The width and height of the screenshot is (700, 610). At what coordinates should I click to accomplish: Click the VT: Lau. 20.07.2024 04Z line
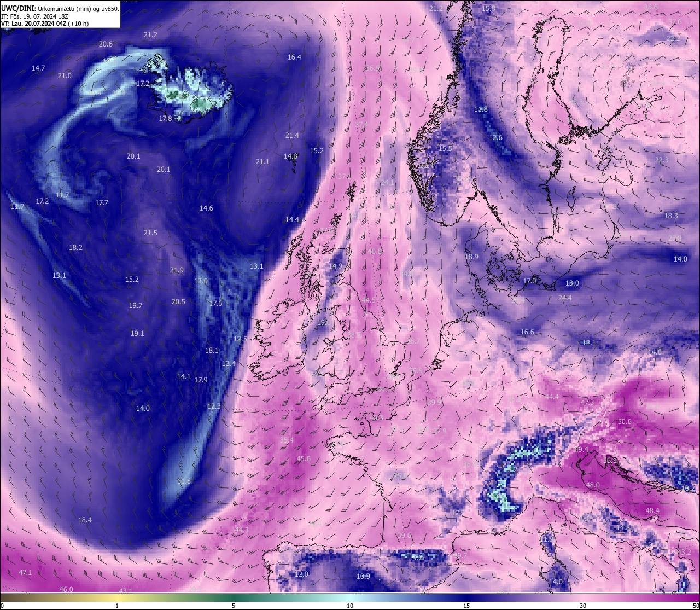tap(45, 24)
